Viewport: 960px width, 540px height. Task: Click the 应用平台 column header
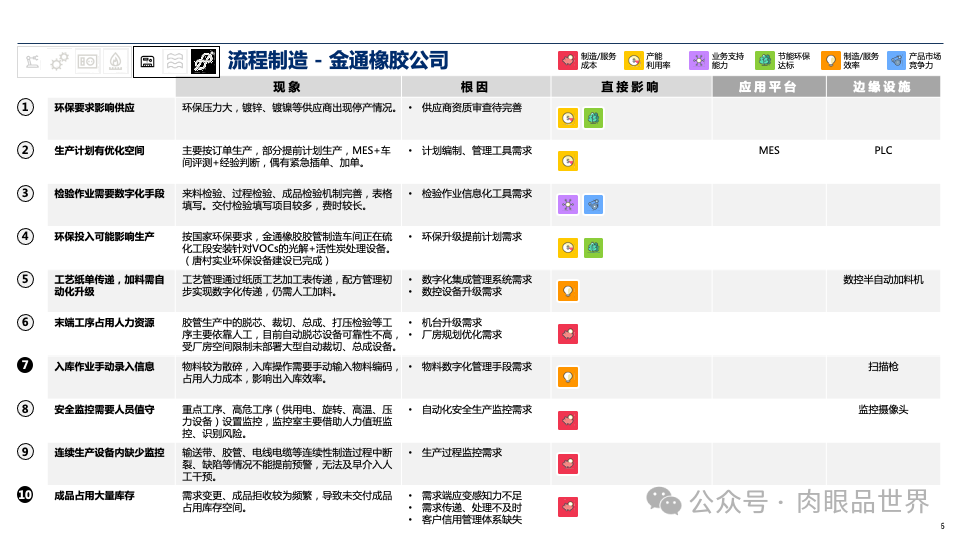coord(768,87)
